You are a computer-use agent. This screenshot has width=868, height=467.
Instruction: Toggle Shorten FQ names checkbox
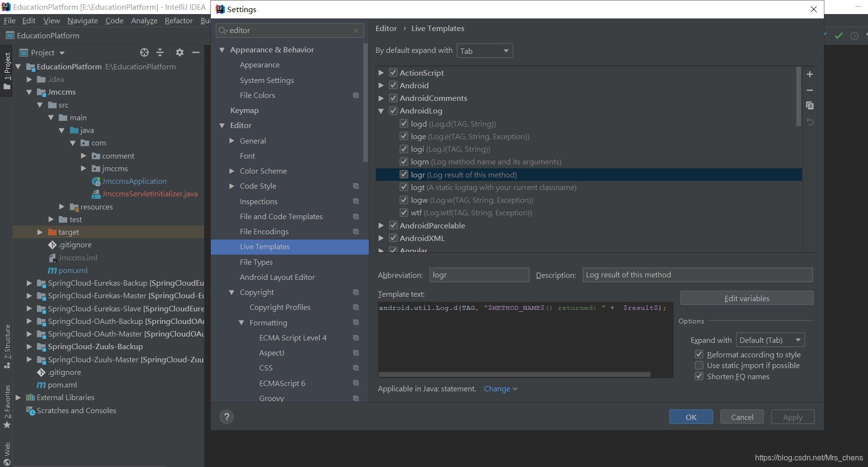699,376
